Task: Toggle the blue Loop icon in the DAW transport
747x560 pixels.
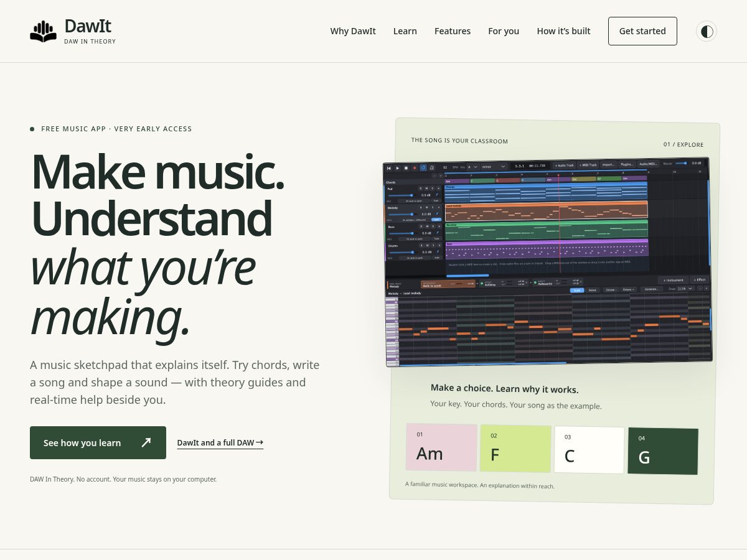Action: pyautogui.click(x=423, y=168)
